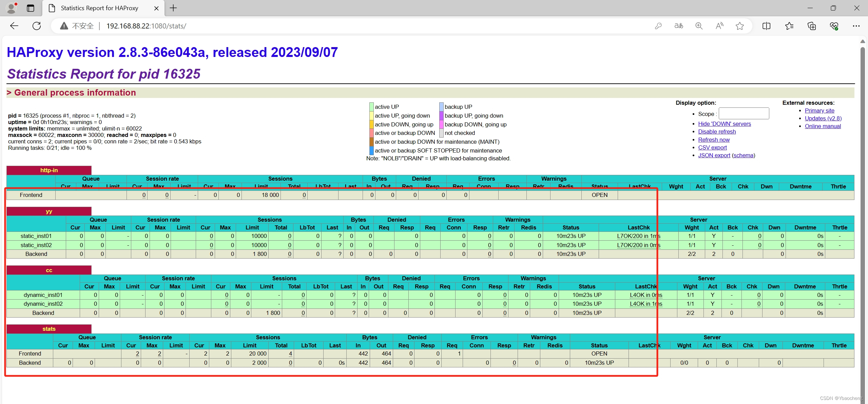
Task: Click the 18 000 session limit cell
Action: tap(261, 195)
